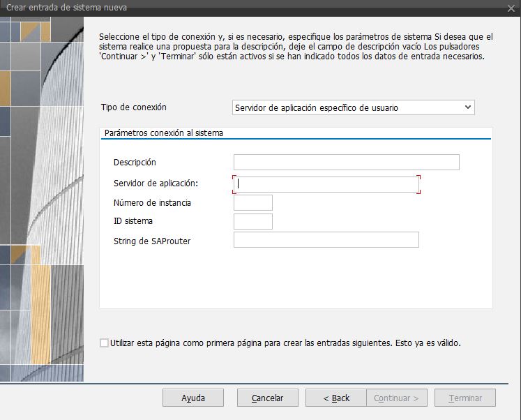Click the 'Número de instancia' label
The image size is (521, 420).
coord(152,203)
